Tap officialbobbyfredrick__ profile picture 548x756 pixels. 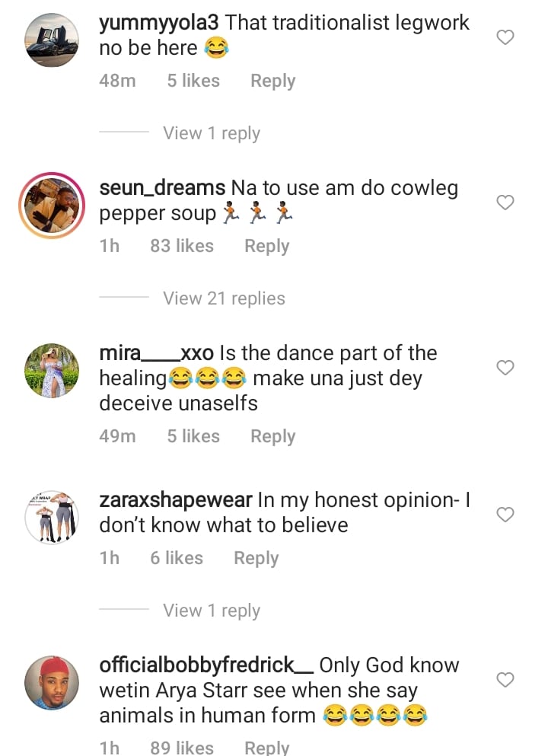click(52, 682)
